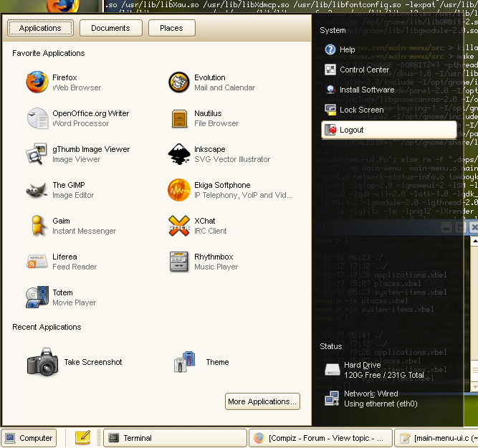478x448 pixels.
Task: Click the Logout arrow icon
Action: pyautogui.click(x=330, y=130)
